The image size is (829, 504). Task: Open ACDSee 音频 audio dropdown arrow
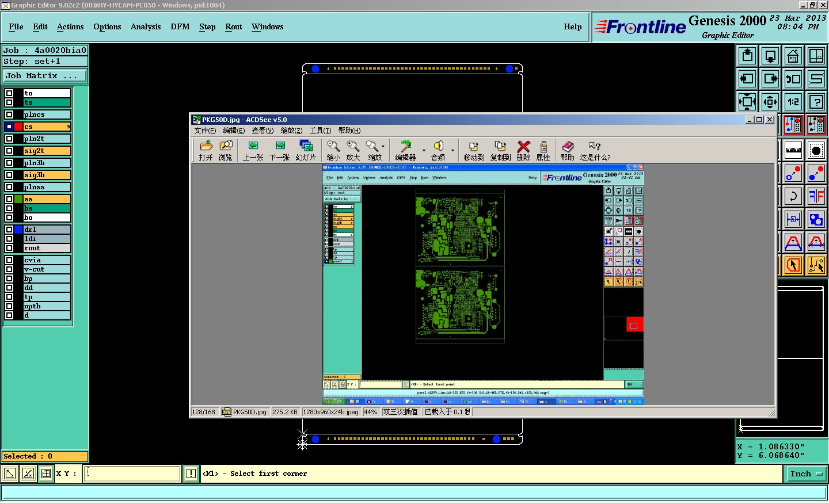[x=452, y=150]
